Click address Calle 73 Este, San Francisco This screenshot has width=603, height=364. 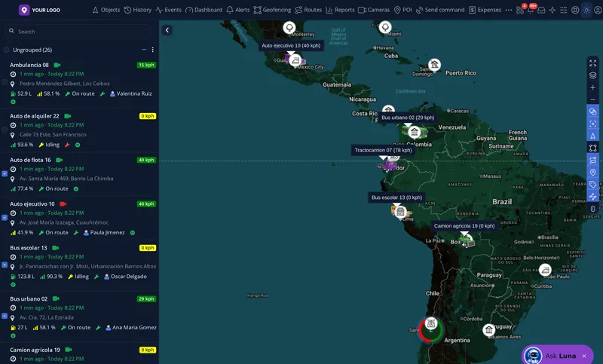coord(53,135)
